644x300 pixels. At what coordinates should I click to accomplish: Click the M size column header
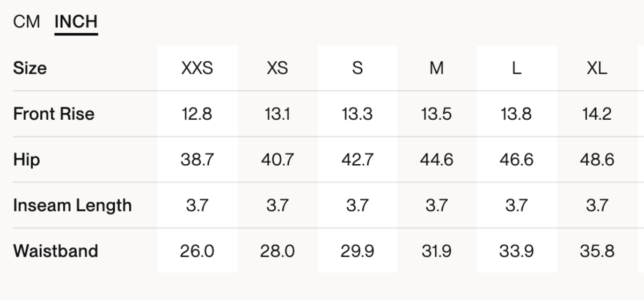click(x=436, y=68)
